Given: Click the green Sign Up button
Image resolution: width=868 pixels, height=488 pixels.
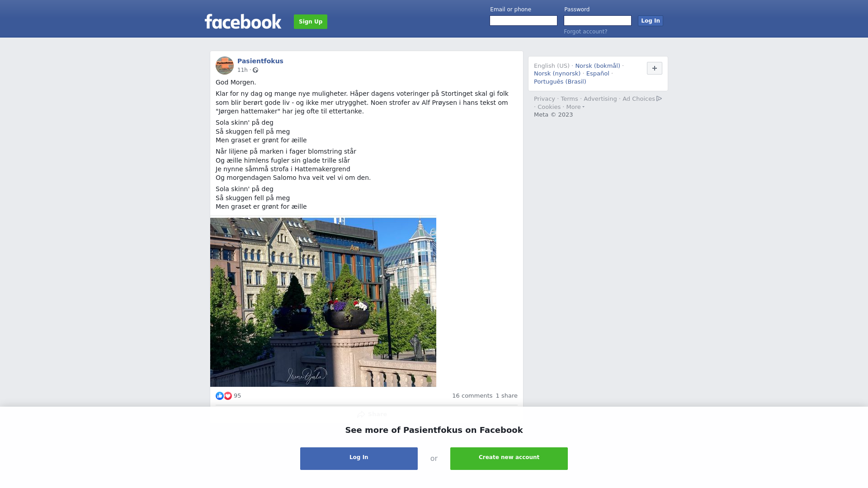Looking at the screenshot, I should click(311, 22).
